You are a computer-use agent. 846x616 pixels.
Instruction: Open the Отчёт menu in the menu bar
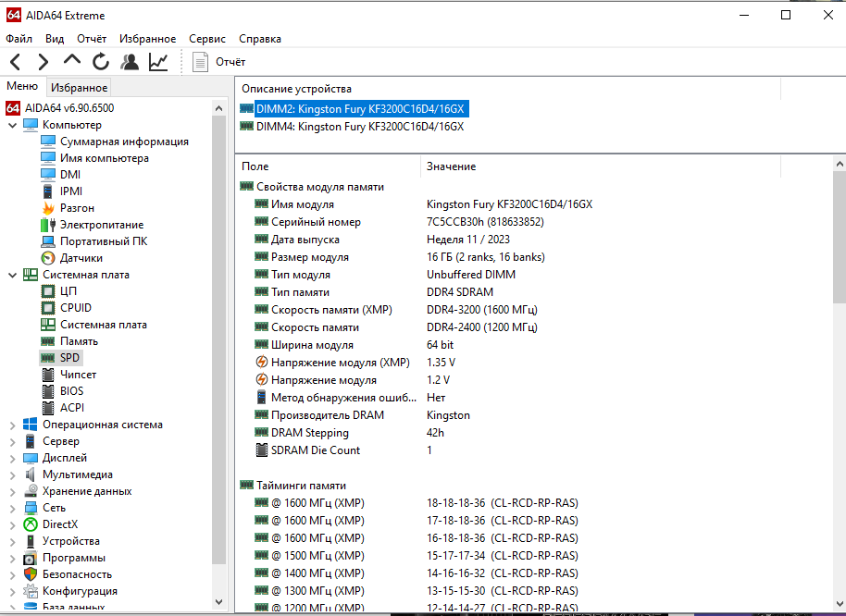point(92,39)
